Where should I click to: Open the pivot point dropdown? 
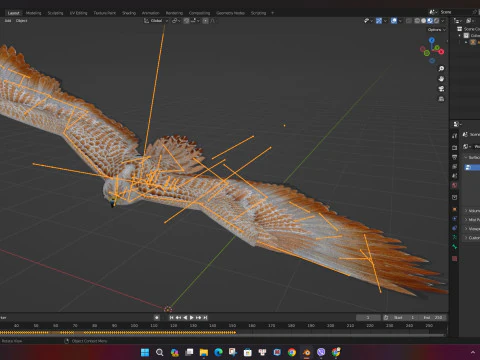(x=176, y=21)
